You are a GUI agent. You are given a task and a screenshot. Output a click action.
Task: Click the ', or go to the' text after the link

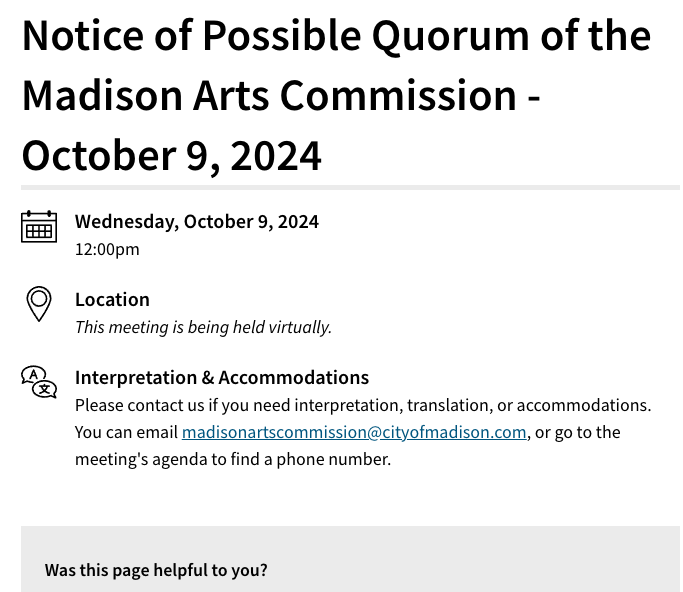pos(574,432)
